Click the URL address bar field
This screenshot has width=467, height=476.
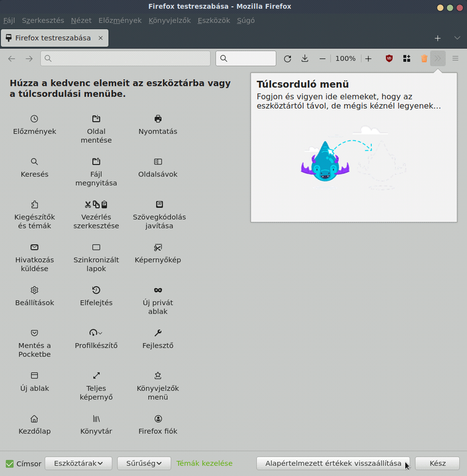126,58
